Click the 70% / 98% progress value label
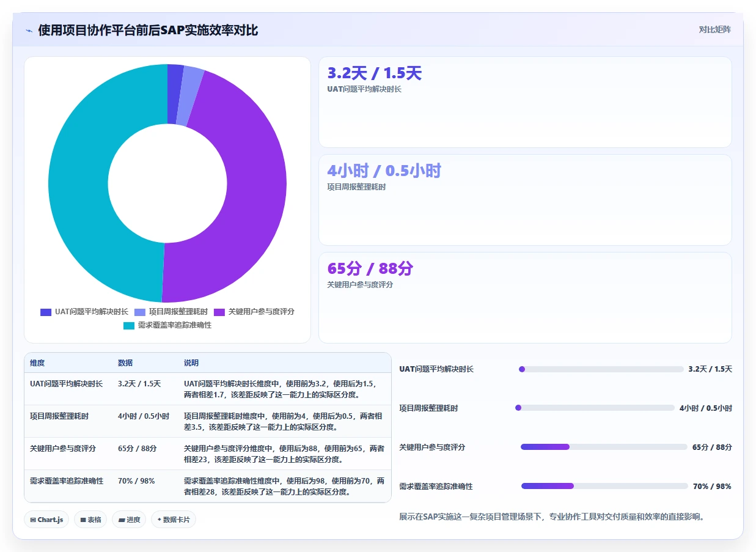756x552 pixels. [712, 487]
